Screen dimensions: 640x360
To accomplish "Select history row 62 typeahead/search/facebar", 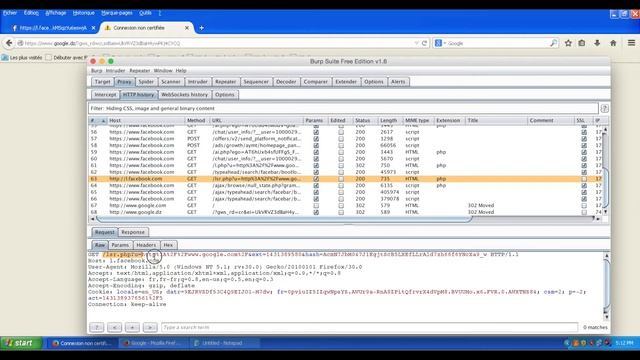I will coord(345,172).
